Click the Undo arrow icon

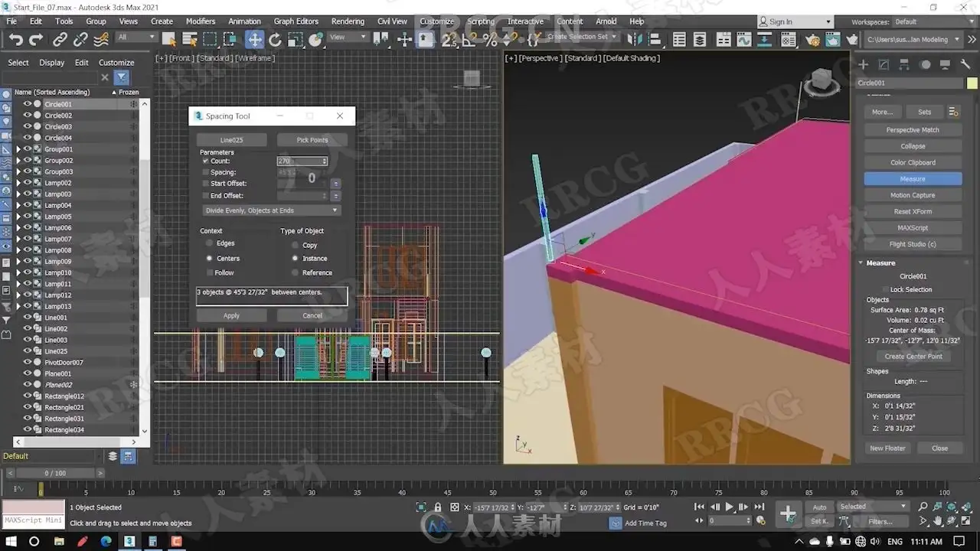[x=15, y=40]
